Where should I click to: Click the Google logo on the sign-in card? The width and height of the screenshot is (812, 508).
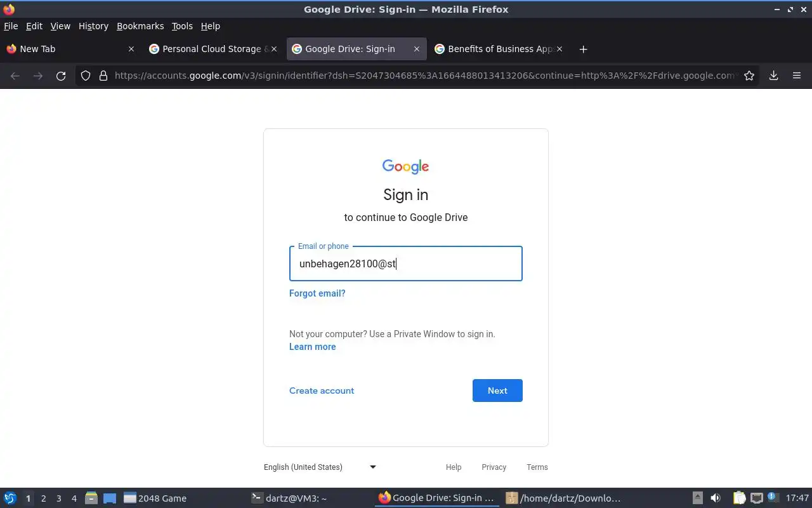406,166
